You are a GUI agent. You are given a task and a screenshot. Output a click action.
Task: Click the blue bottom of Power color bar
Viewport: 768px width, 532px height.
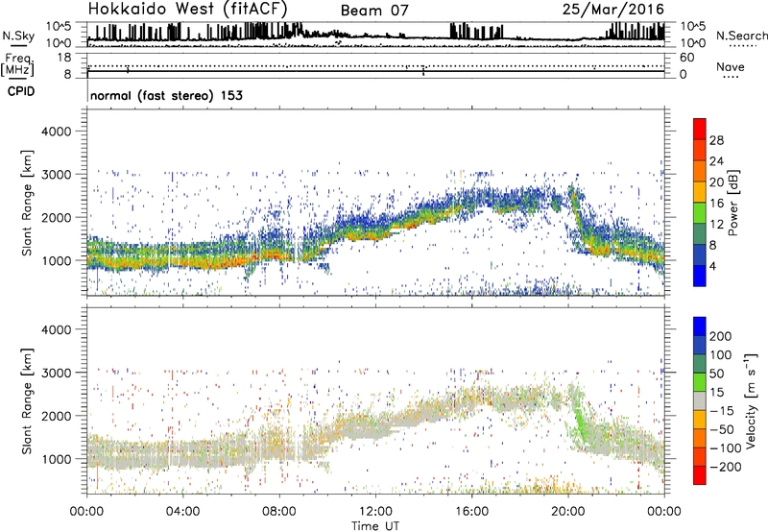tap(700, 276)
